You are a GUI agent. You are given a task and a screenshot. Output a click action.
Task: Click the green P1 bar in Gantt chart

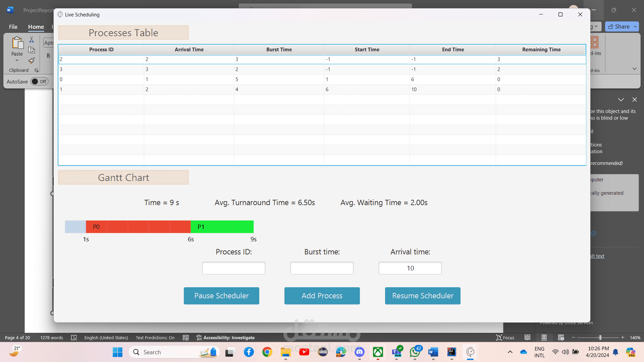(222, 227)
